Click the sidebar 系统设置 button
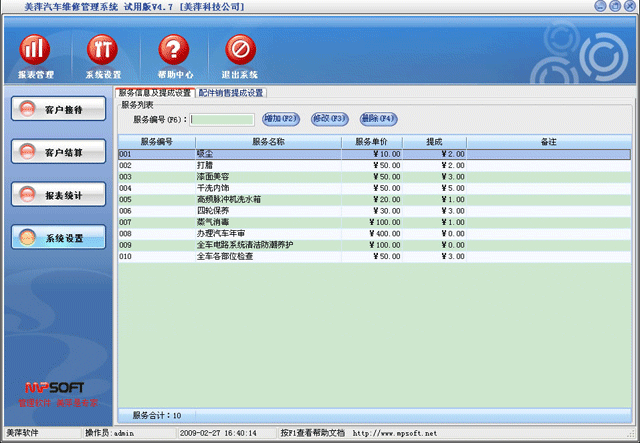The width and height of the screenshot is (640, 443). click(58, 238)
